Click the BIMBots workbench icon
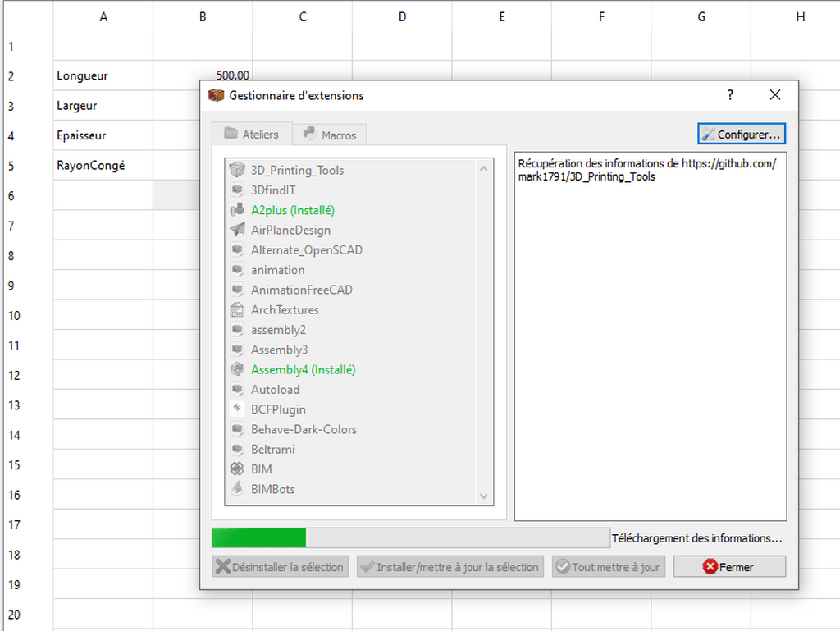The height and width of the screenshot is (631, 840). coord(237,488)
